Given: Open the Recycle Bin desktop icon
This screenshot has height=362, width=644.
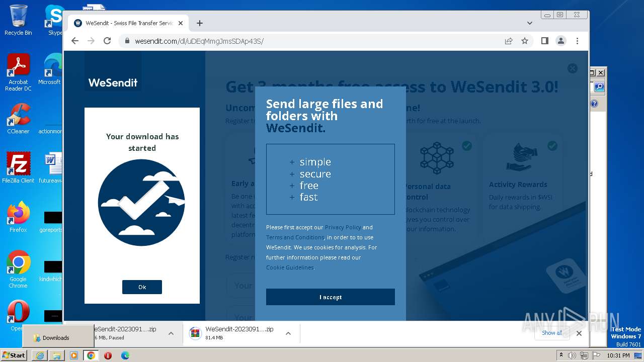Looking at the screenshot, I should point(18,20).
